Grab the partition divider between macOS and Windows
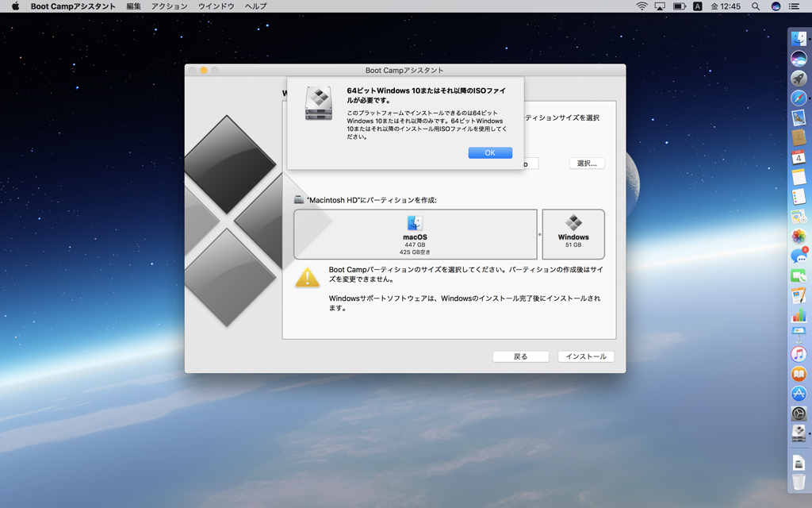 tap(539, 234)
